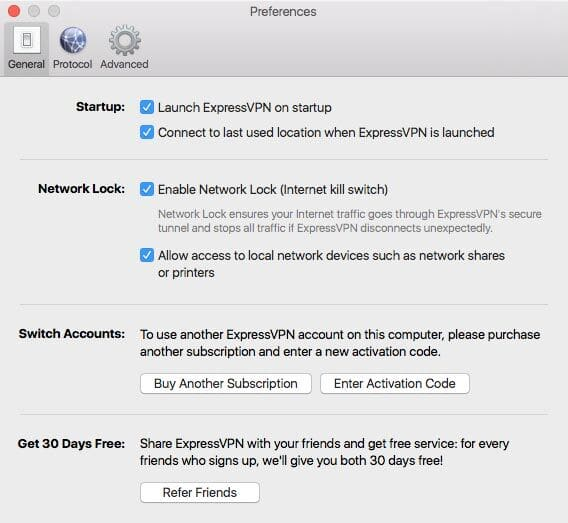The image size is (568, 523).
Task: Click the Refer Friends button
Action: point(200,493)
